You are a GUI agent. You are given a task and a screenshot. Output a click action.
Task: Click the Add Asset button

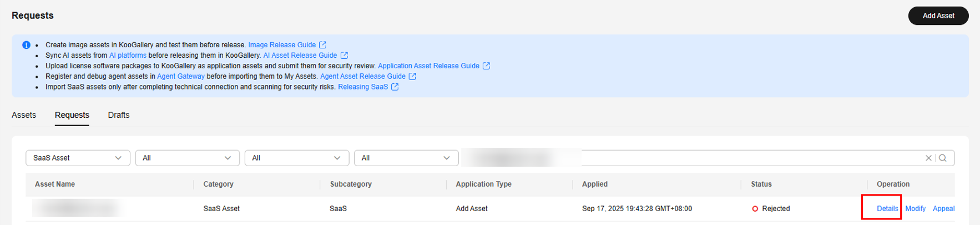938,16
